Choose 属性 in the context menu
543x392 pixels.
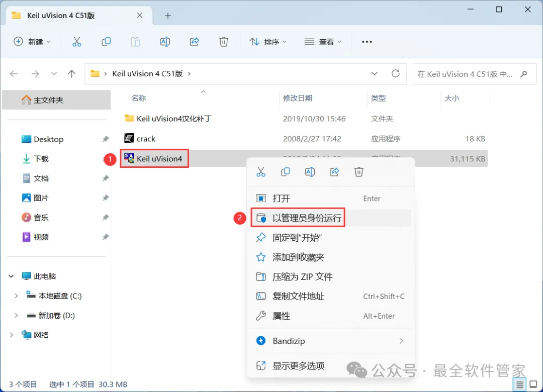pyautogui.click(x=331, y=316)
